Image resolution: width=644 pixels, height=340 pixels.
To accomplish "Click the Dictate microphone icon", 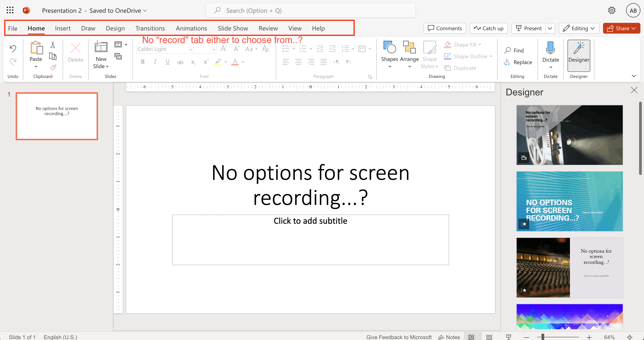I will tap(550, 48).
